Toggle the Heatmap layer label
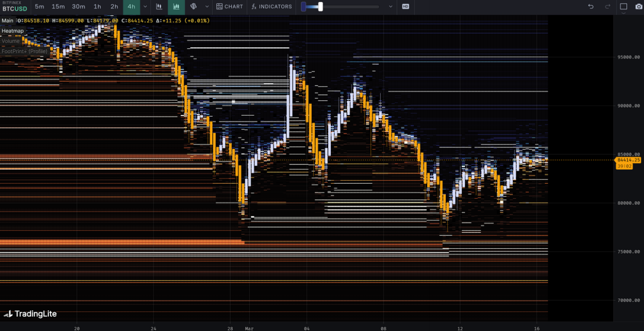The width and height of the screenshot is (644, 331). click(12, 31)
